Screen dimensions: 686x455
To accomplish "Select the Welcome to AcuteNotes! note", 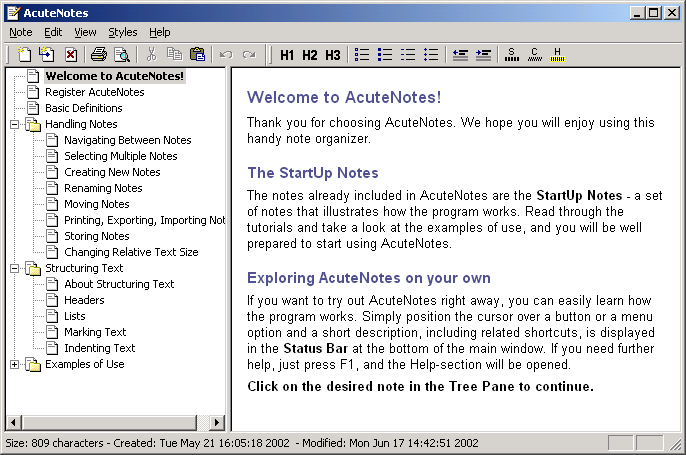I will coord(115,76).
